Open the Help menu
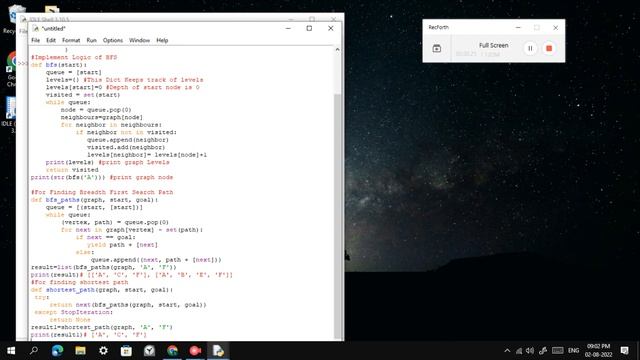Image resolution: width=640 pixels, height=360 pixels. tap(162, 40)
